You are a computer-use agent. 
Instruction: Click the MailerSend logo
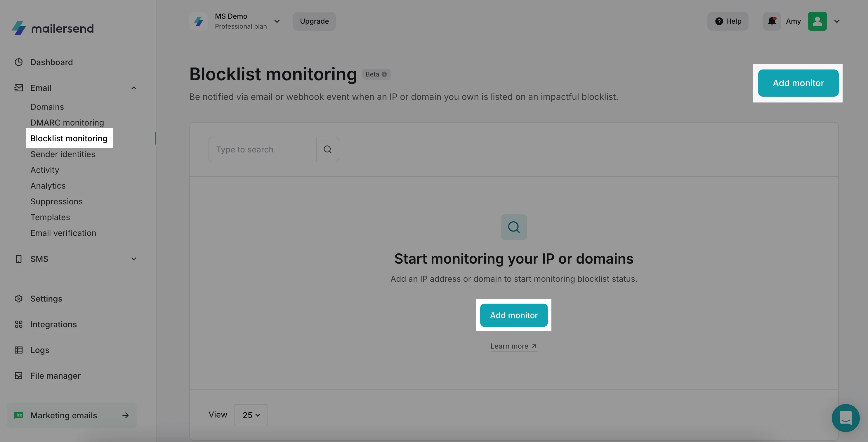(x=53, y=28)
